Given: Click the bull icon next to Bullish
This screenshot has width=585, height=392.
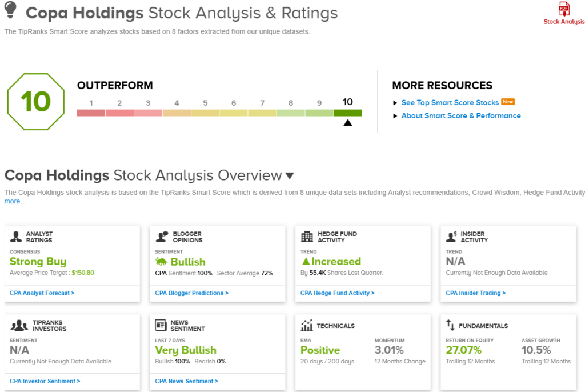Looking at the screenshot, I should click(161, 262).
